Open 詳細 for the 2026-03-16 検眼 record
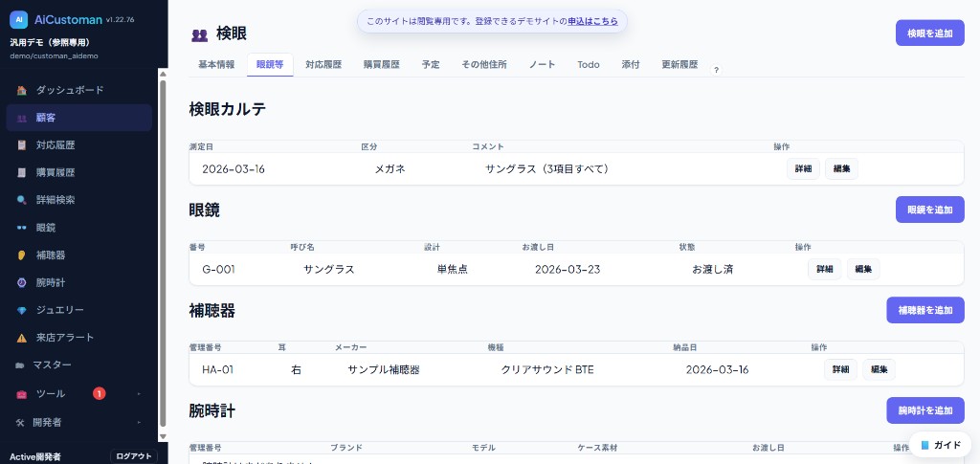The height and width of the screenshot is (464, 980). pos(803,168)
